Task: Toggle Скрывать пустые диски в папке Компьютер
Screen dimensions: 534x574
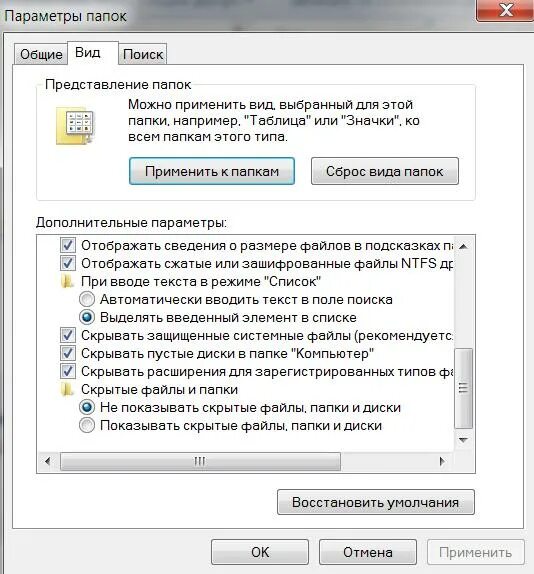Action: 68,353
